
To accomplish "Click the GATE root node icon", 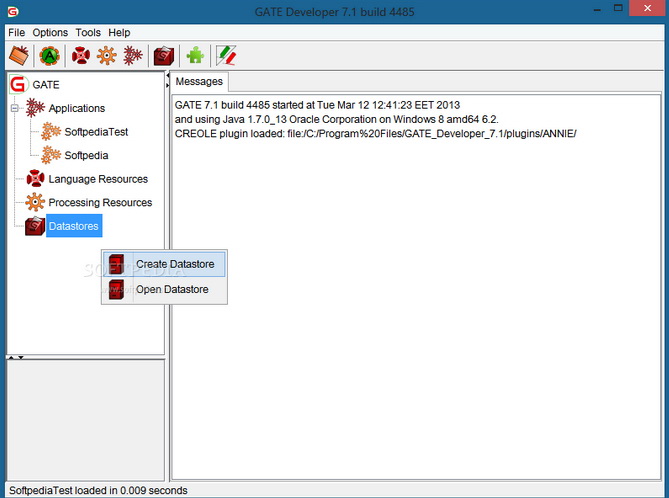I will tap(18, 84).
